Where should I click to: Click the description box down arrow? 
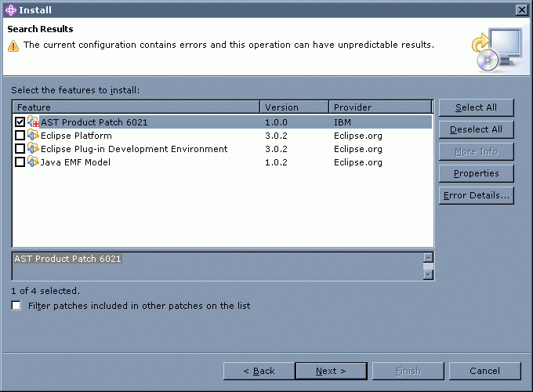[x=428, y=274]
